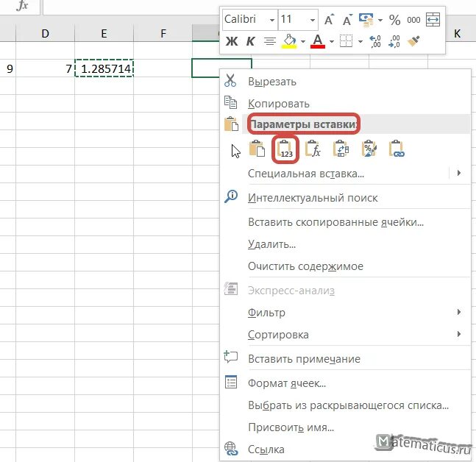Click cell containing value 7
This screenshot has height=462, width=476.
[45, 68]
